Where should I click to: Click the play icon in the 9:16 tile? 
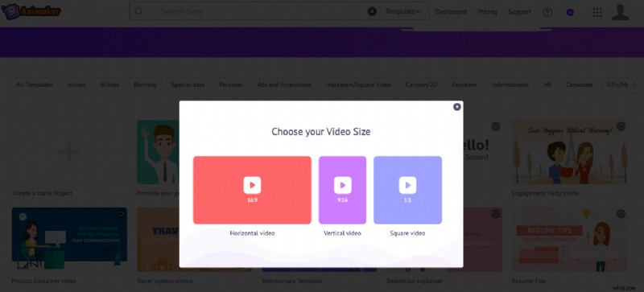point(343,185)
